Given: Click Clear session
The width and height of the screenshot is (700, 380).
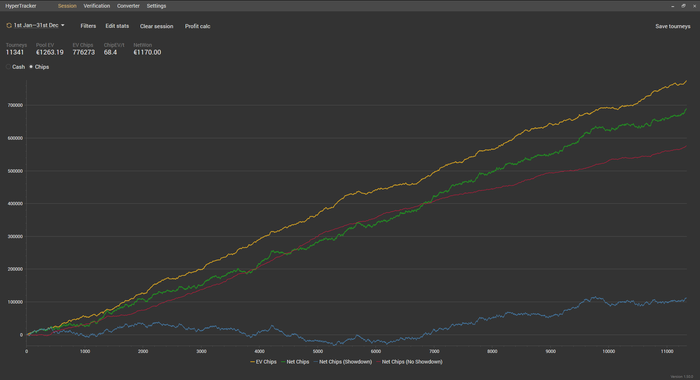Looking at the screenshot, I should (156, 26).
